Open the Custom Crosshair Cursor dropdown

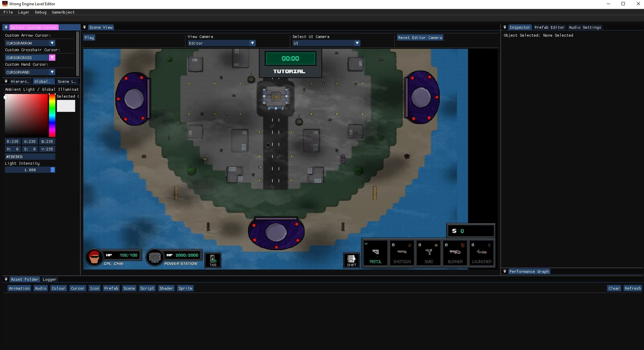tap(30, 58)
